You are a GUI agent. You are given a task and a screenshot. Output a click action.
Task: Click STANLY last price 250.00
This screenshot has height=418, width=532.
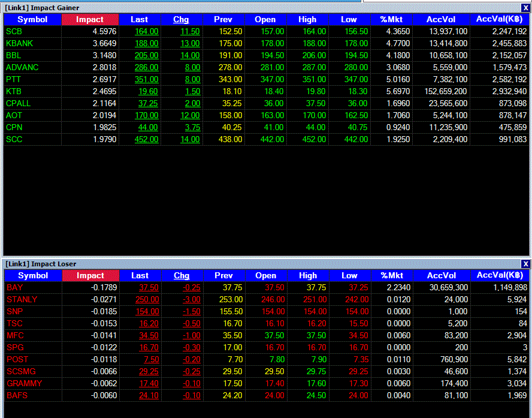click(x=147, y=299)
